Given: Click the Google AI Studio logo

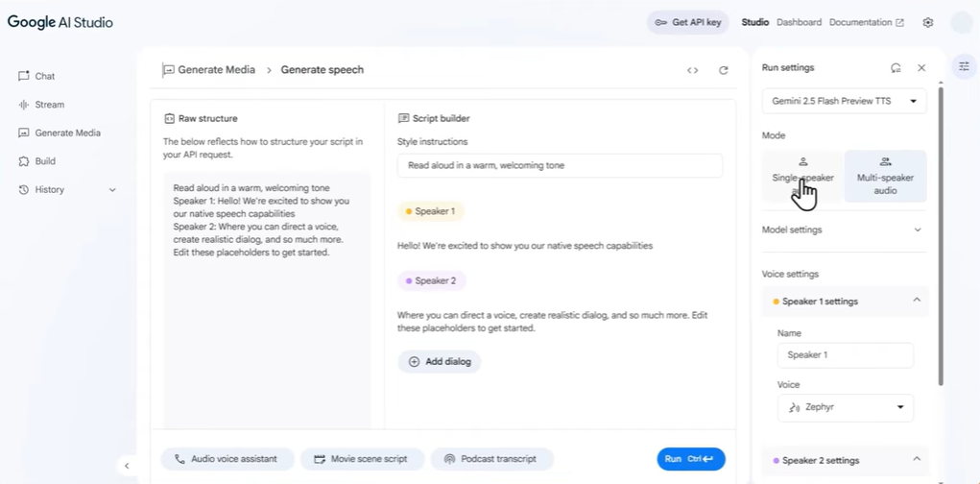Looking at the screenshot, I should [x=60, y=22].
